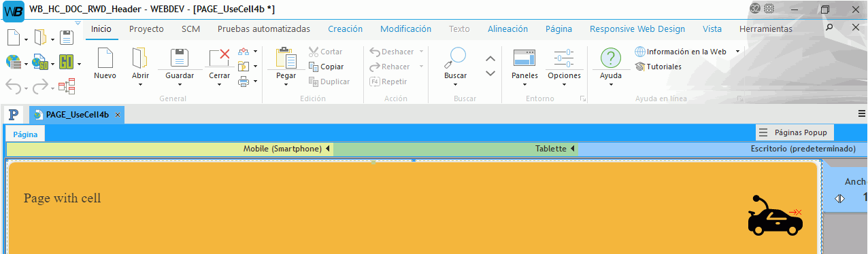Screen dimensions: 868x254
Task: Open the Abrir dropdown arrow
Action: 140,84
